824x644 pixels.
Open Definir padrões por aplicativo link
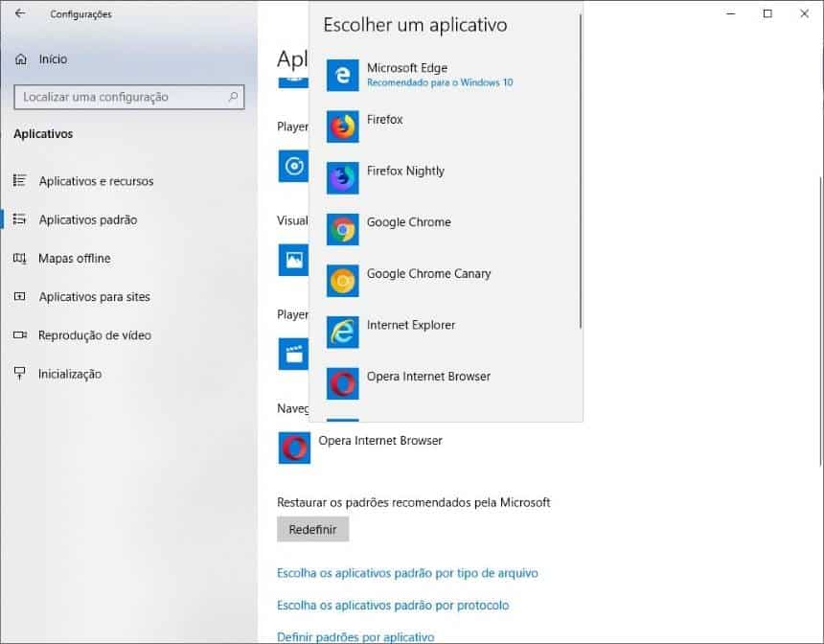(x=355, y=637)
